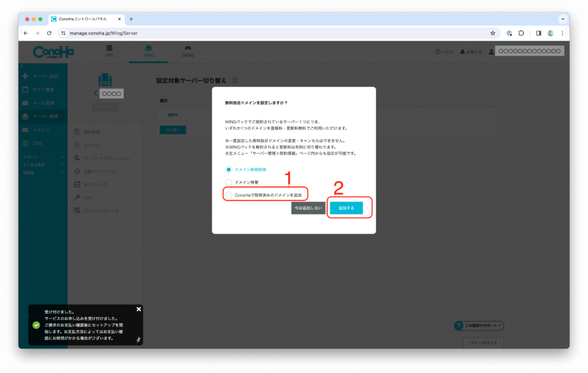This screenshot has width=588, height=373.
Task: Toggle the browser side panel
Action: (539, 33)
